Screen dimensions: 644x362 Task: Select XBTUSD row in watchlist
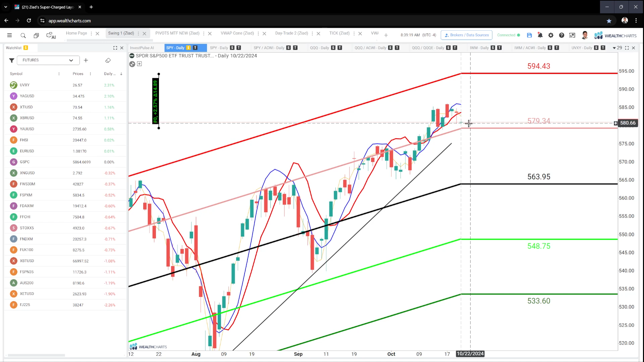click(x=65, y=261)
